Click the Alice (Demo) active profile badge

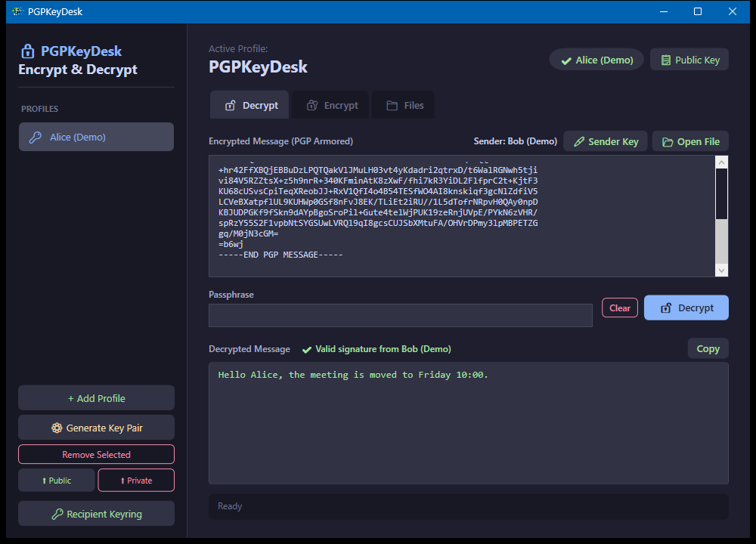(x=596, y=60)
